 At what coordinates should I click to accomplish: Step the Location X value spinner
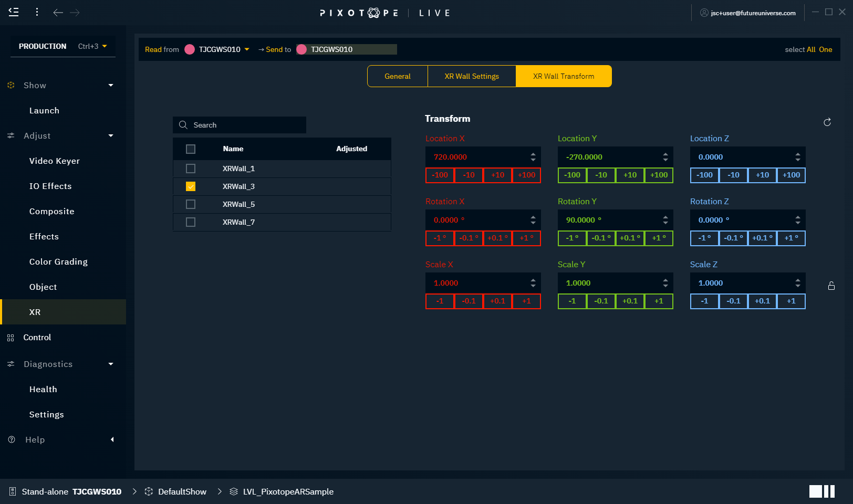pyautogui.click(x=533, y=157)
